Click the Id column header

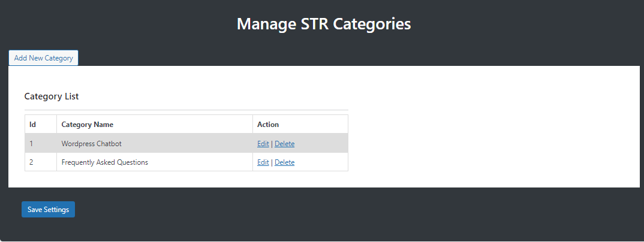click(x=41, y=124)
